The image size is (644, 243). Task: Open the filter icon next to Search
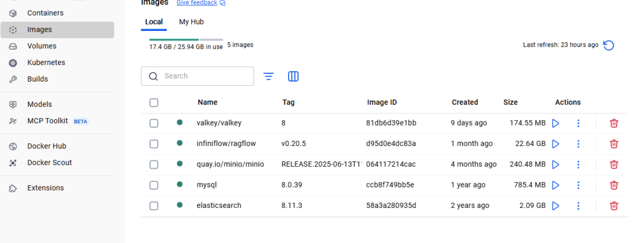pyautogui.click(x=268, y=76)
